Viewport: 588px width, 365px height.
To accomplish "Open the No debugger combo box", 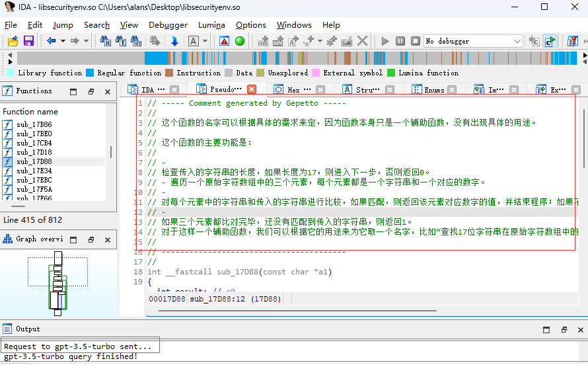I will coord(473,41).
